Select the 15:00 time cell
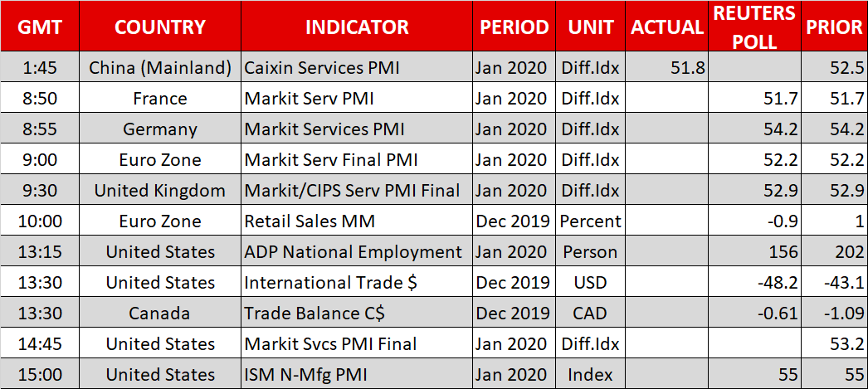The width and height of the screenshot is (868, 389). 40,375
